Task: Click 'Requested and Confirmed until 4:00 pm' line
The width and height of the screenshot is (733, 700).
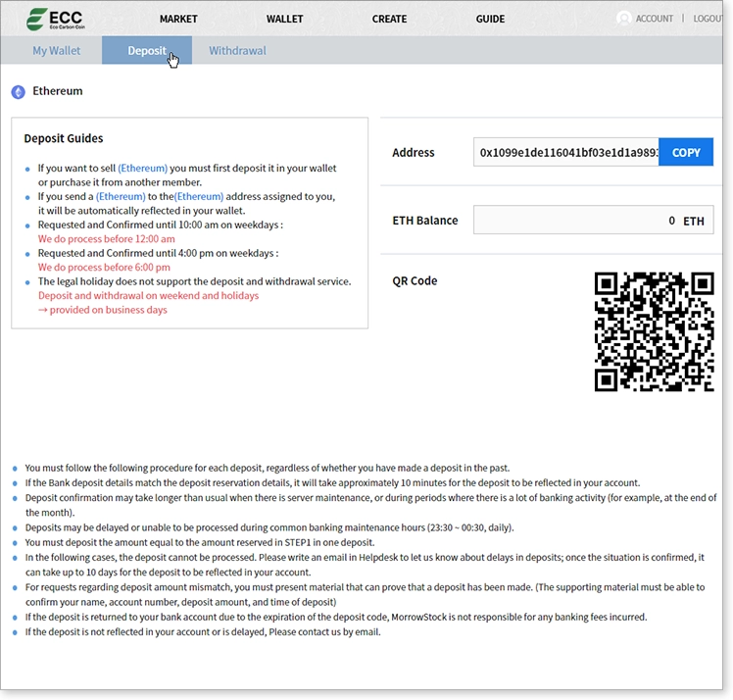Action: pyautogui.click(x=158, y=253)
